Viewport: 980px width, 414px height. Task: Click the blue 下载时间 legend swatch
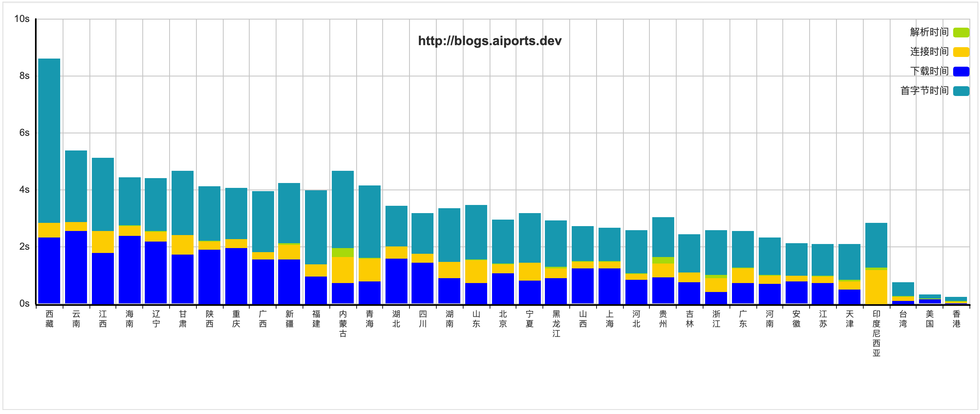point(961,72)
